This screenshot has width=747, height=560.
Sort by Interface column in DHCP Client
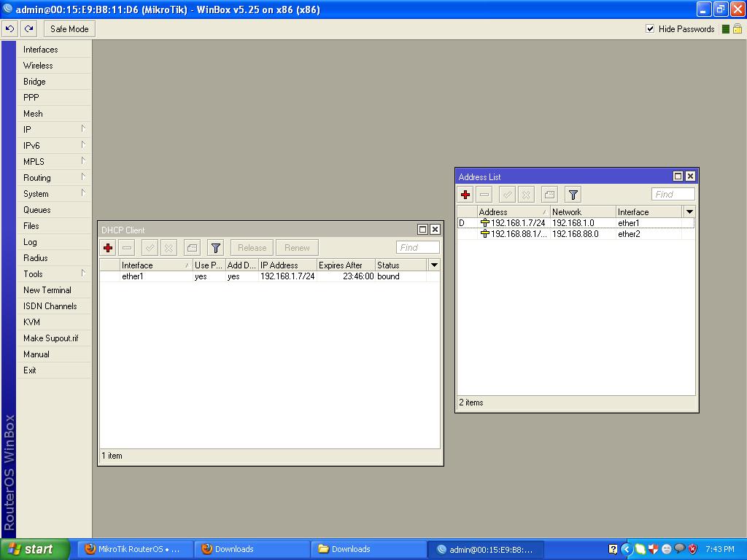pyautogui.click(x=156, y=265)
